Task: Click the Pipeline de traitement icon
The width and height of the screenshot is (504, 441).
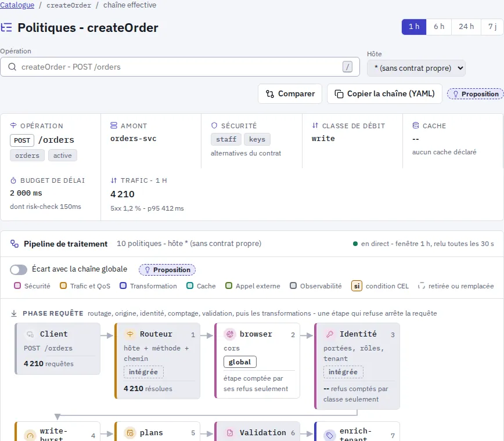Action: 15,244
